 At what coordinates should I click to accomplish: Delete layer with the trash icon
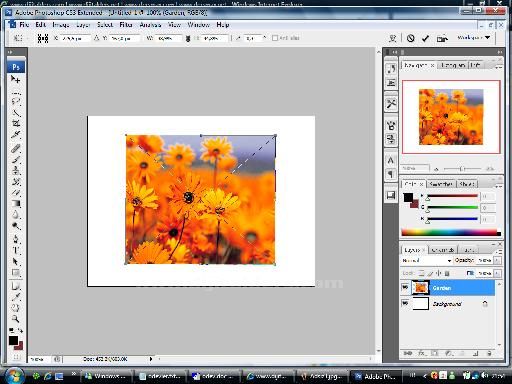pos(489,353)
